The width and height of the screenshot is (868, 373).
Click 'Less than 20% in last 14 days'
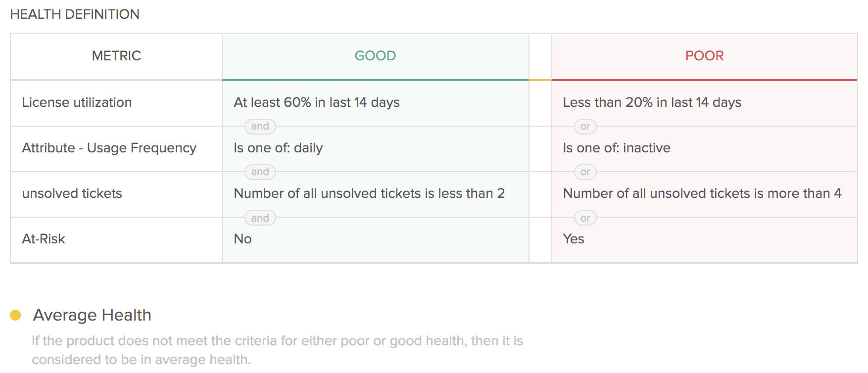pyautogui.click(x=652, y=102)
